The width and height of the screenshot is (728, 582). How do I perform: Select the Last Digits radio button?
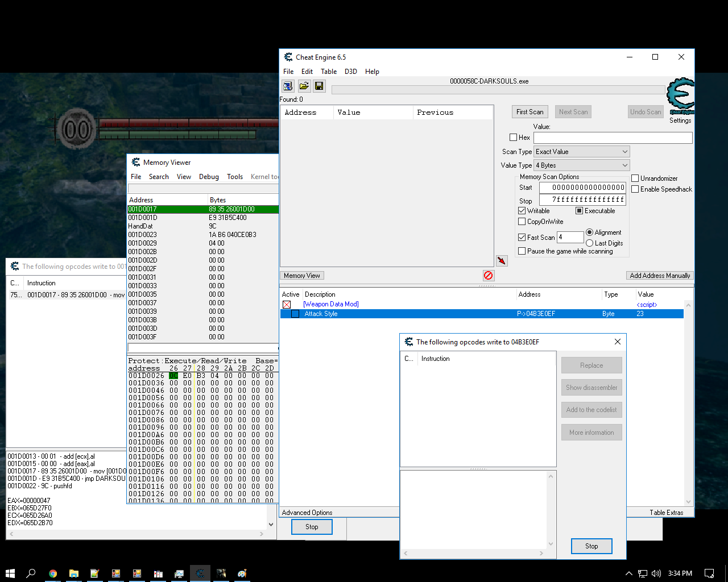590,243
